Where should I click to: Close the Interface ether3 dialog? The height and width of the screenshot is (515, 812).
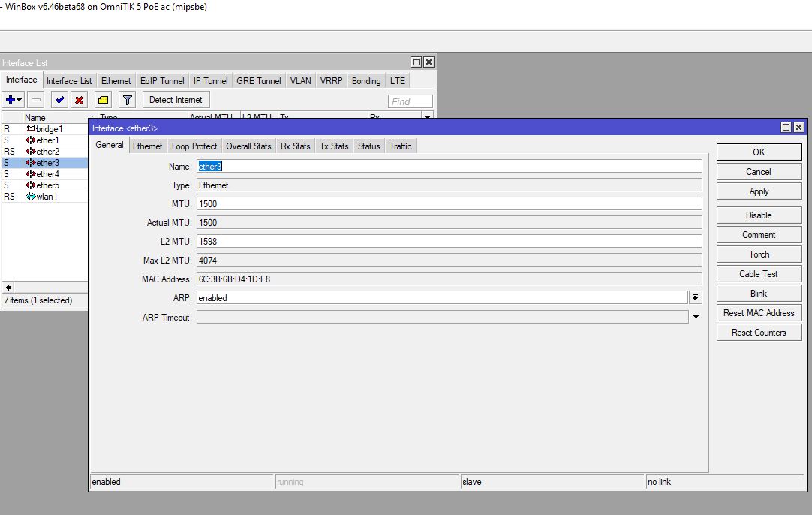point(799,128)
